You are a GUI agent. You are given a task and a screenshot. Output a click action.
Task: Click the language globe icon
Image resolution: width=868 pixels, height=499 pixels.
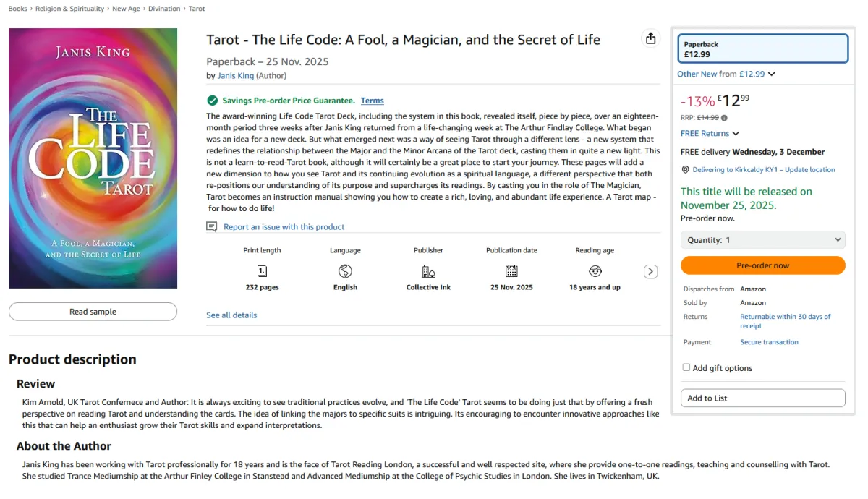345,271
